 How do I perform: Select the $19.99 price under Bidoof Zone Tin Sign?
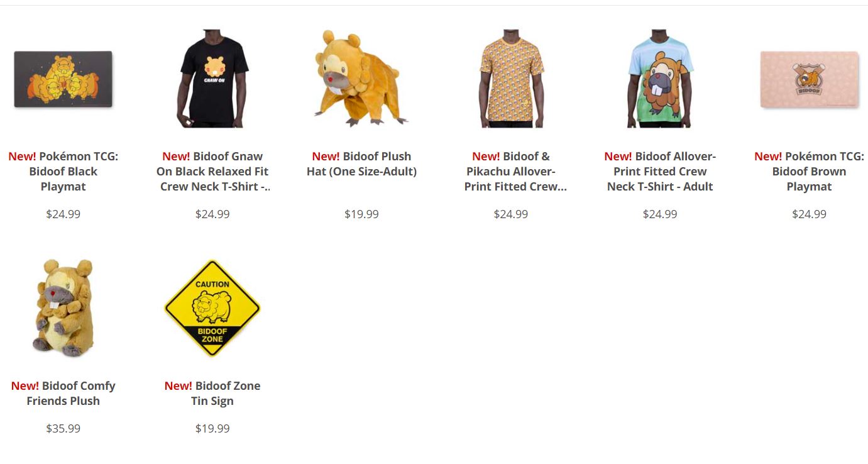pyautogui.click(x=212, y=429)
